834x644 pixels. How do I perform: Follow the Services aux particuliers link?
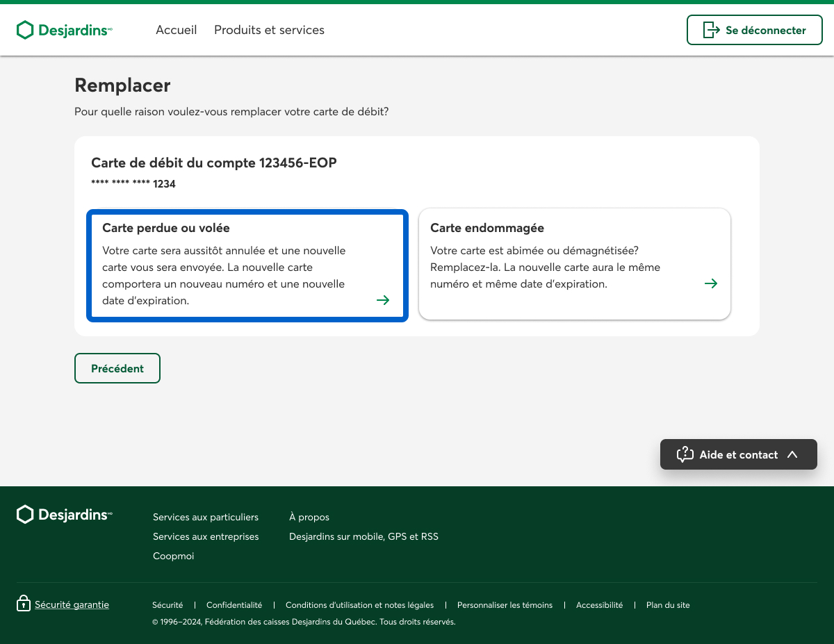click(206, 517)
